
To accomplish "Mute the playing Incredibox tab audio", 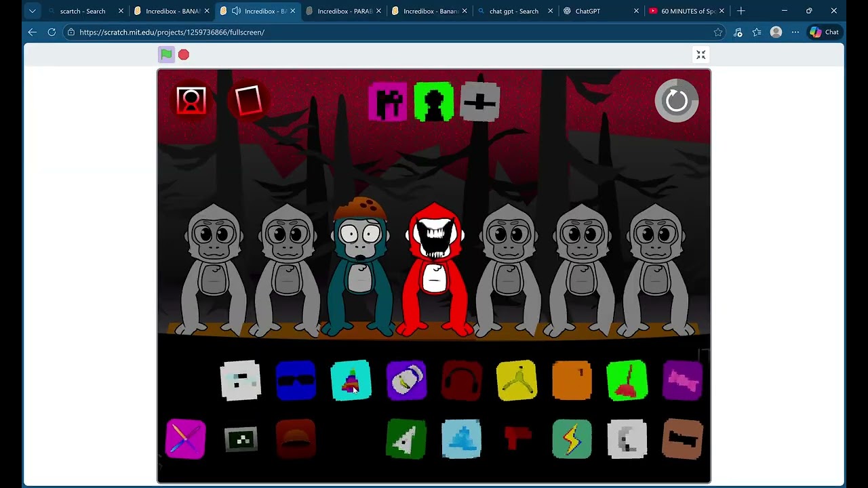I will tap(236, 11).
